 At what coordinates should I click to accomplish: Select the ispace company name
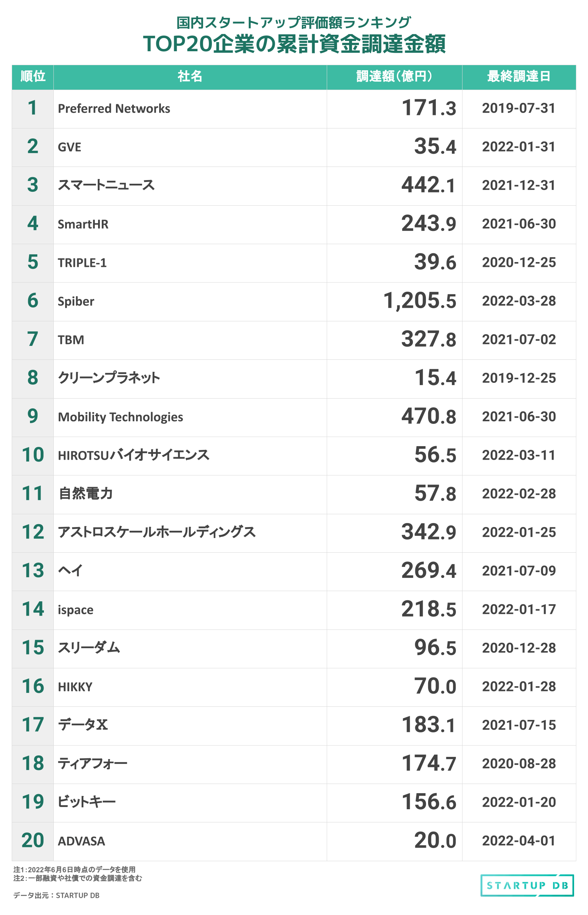(75, 610)
